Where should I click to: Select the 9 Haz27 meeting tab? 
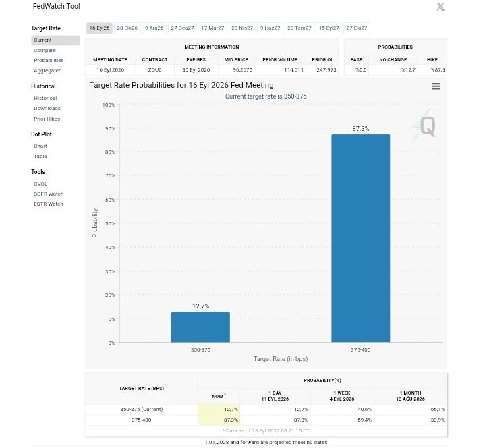[270, 28]
